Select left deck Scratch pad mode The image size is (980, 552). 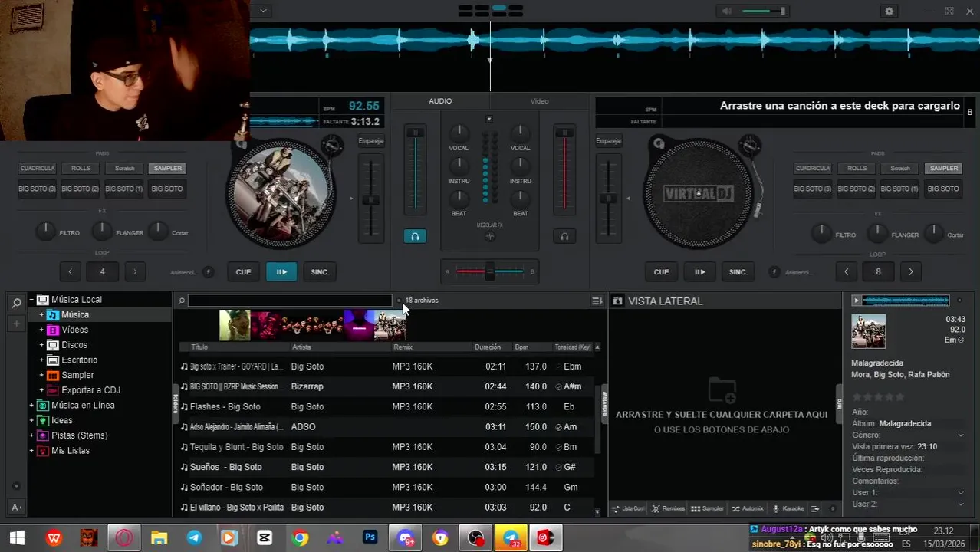tap(124, 169)
